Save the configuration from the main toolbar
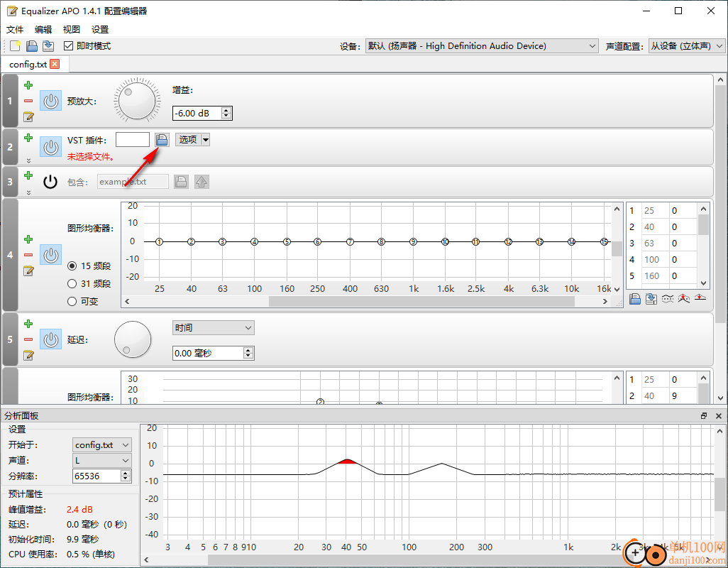The width and height of the screenshot is (728, 568). point(48,46)
